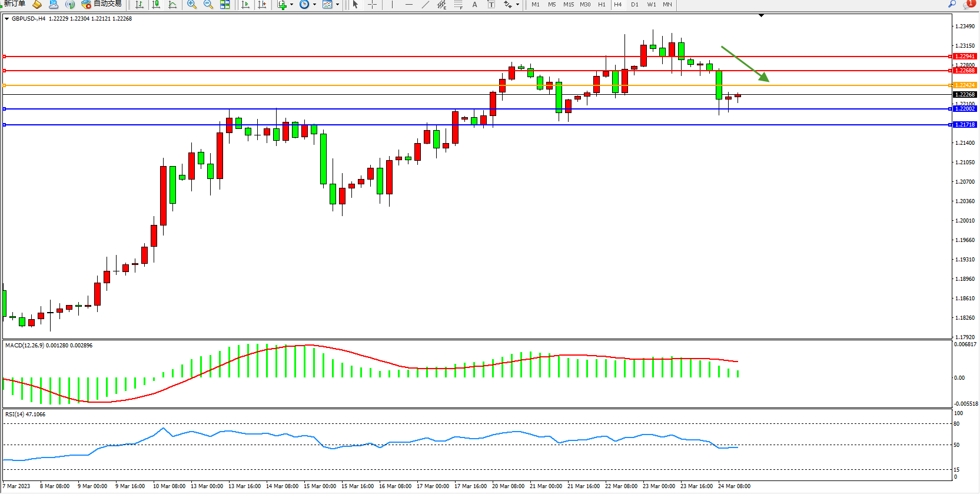Click the 新订单 new order button
The image size is (980, 494).
[x=14, y=4]
